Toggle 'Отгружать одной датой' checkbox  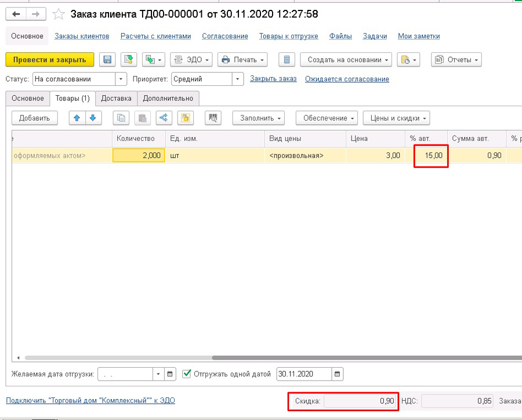click(187, 374)
